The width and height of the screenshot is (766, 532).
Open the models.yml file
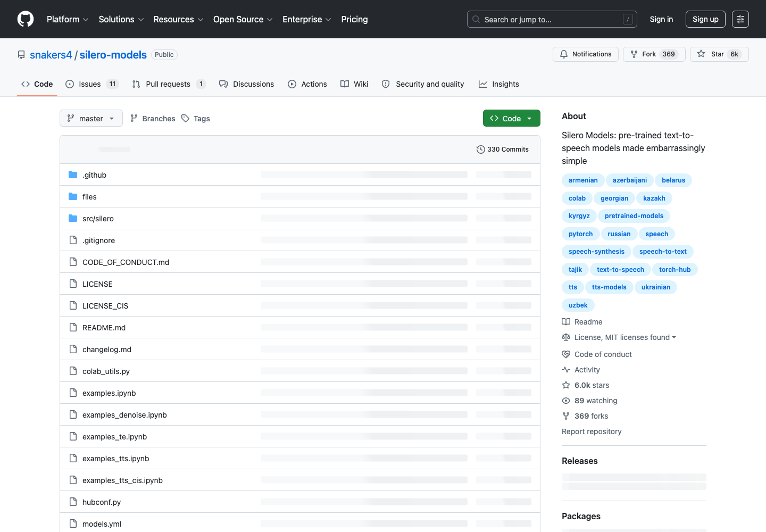coord(102,524)
